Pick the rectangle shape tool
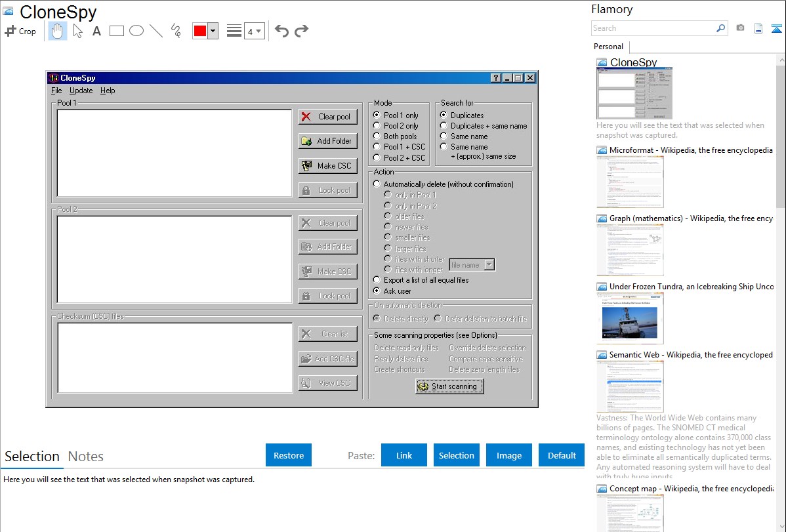The image size is (786, 532). 116,31
